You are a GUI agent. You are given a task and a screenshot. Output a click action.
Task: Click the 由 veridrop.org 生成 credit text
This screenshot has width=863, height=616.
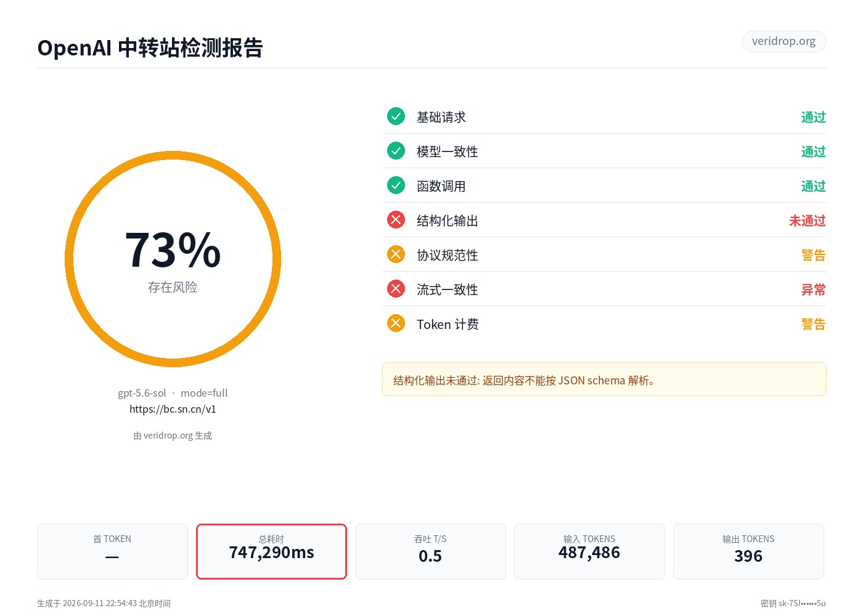(173, 436)
